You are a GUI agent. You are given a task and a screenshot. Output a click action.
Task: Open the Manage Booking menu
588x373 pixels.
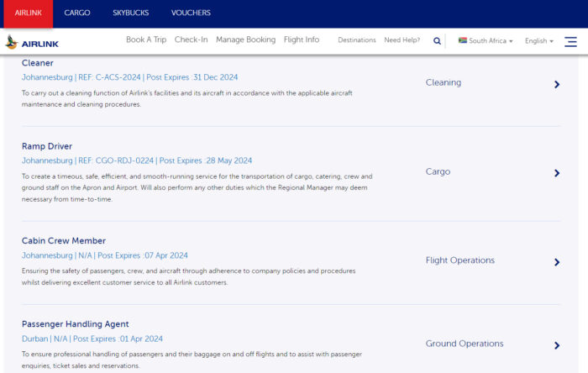(245, 39)
